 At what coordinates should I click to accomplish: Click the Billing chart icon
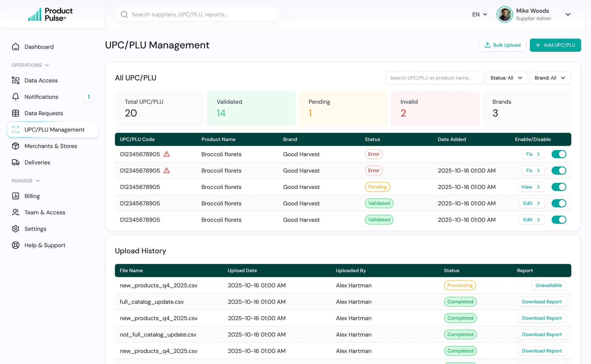coord(16,196)
